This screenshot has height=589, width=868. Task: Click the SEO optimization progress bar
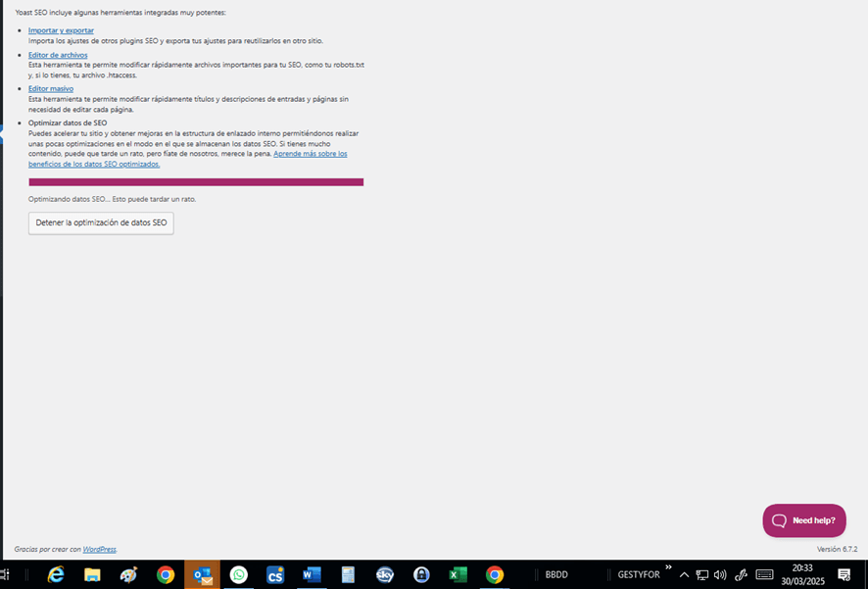click(196, 182)
